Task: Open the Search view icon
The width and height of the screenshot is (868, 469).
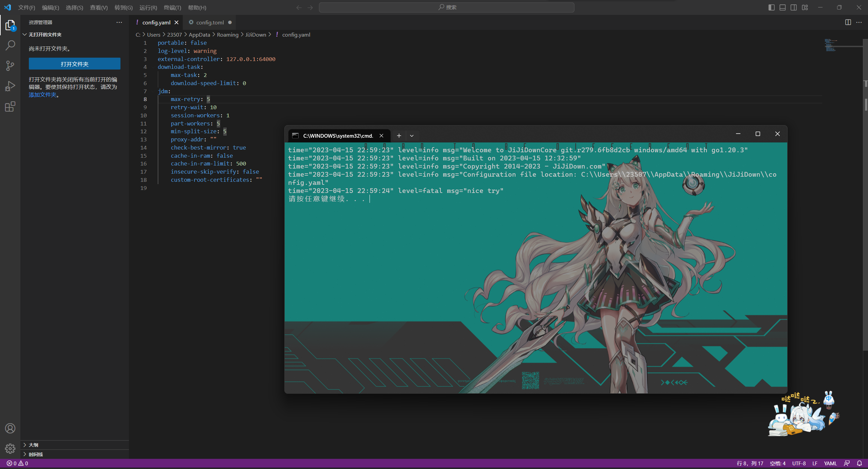Action: [10, 45]
